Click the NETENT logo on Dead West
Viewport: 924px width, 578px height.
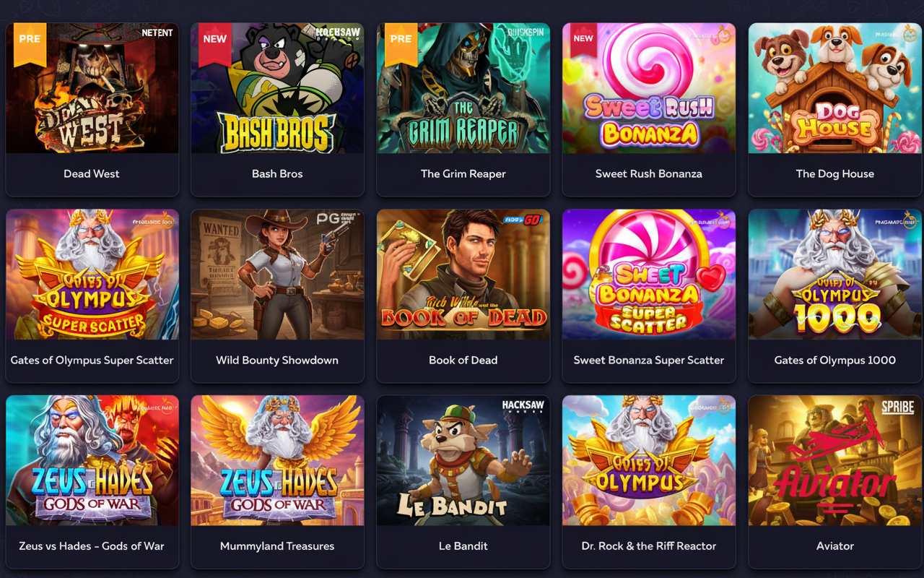(x=157, y=33)
